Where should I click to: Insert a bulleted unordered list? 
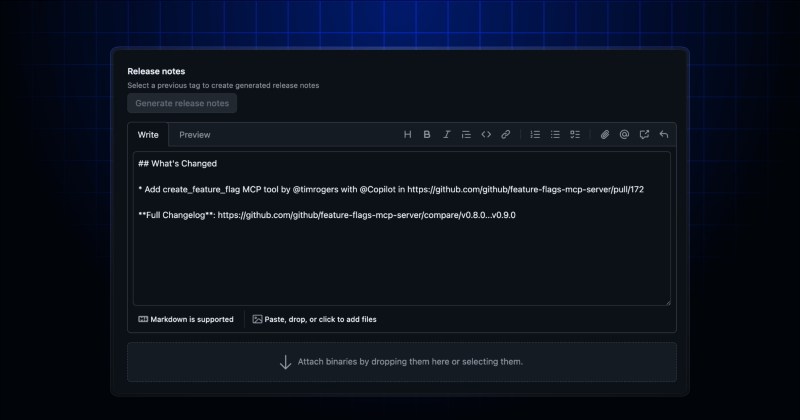tap(555, 135)
